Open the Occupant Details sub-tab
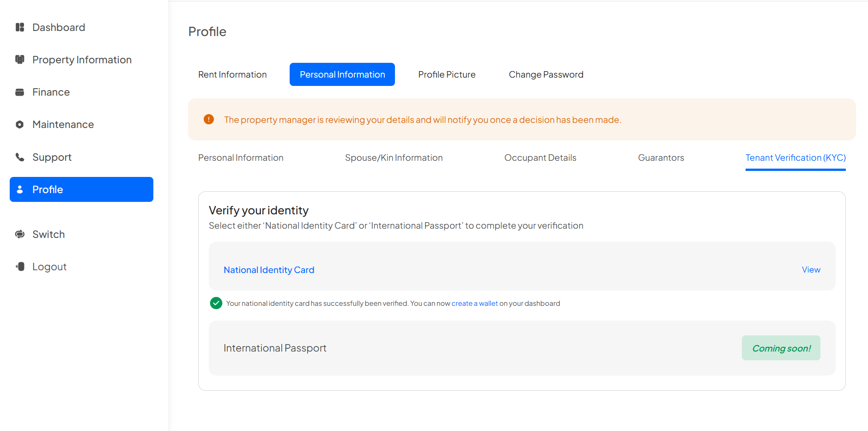868x431 pixels. tap(540, 158)
